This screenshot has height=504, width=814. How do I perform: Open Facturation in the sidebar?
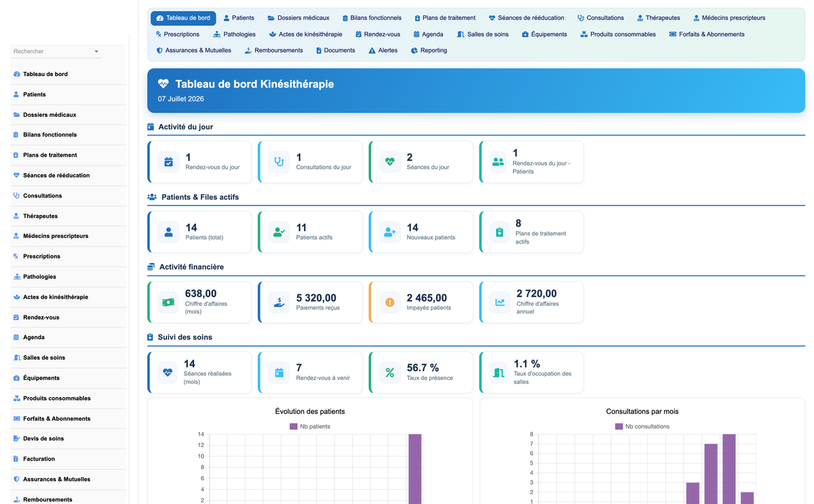tap(69, 459)
